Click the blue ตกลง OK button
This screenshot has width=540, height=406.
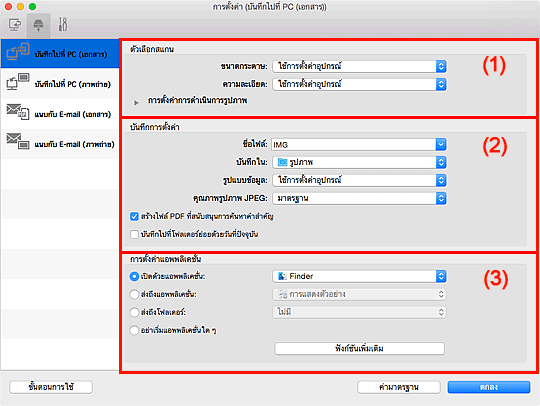pyautogui.click(x=489, y=387)
